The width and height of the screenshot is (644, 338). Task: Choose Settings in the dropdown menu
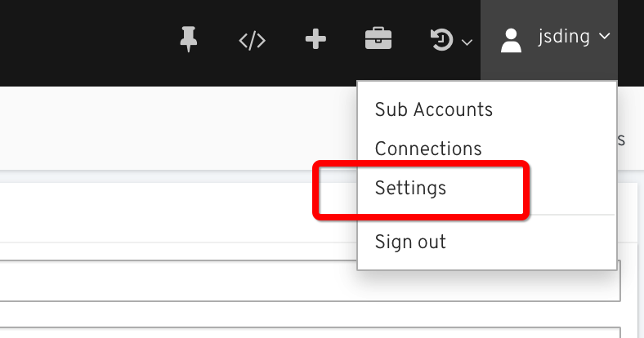(x=410, y=189)
